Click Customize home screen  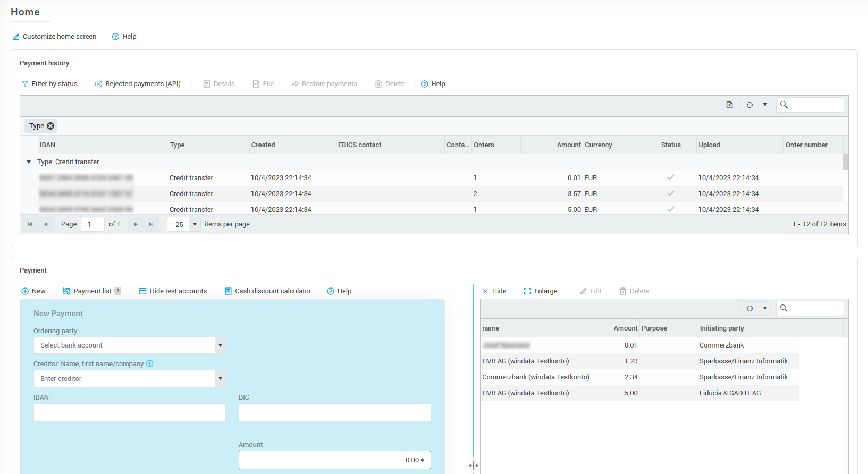point(54,37)
